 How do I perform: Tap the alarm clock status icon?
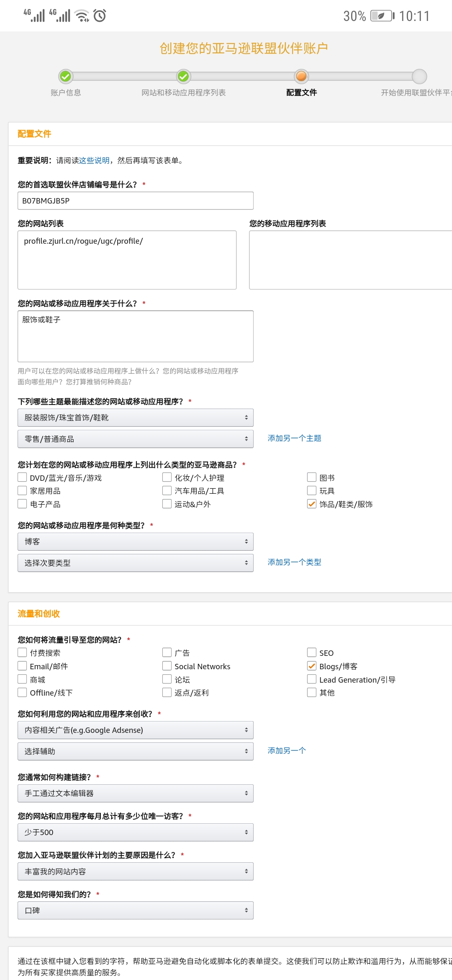[x=100, y=15]
